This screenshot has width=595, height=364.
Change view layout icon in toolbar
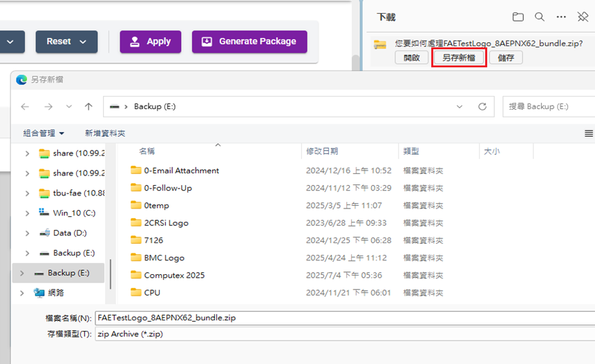click(589, 133)
